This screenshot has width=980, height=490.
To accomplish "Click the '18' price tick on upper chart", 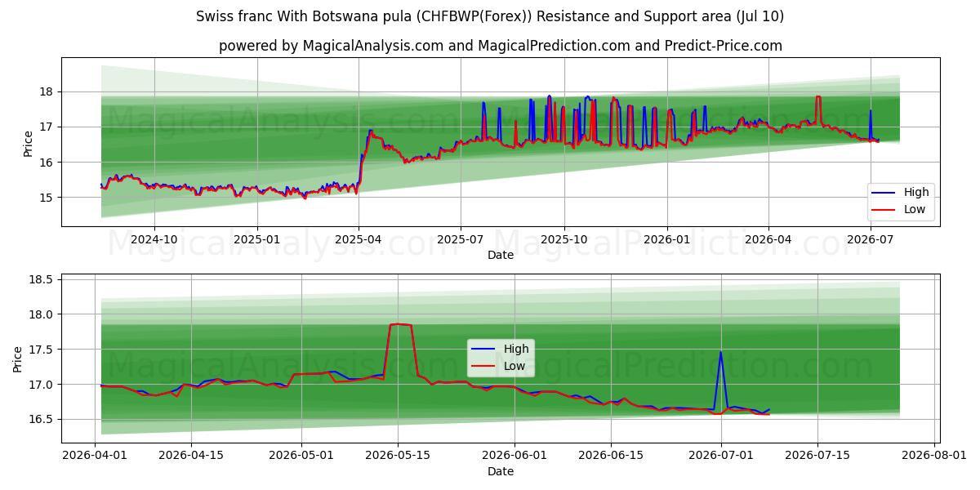I will coord(47,92).
